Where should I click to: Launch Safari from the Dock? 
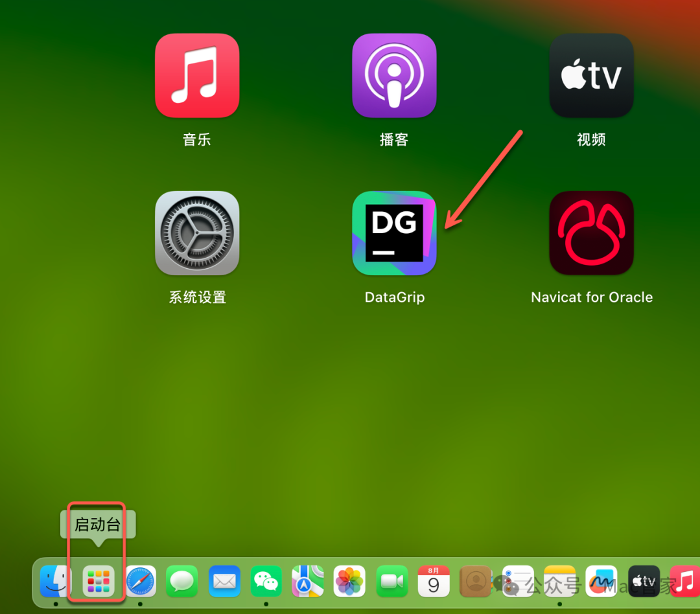tap(140, 581)
